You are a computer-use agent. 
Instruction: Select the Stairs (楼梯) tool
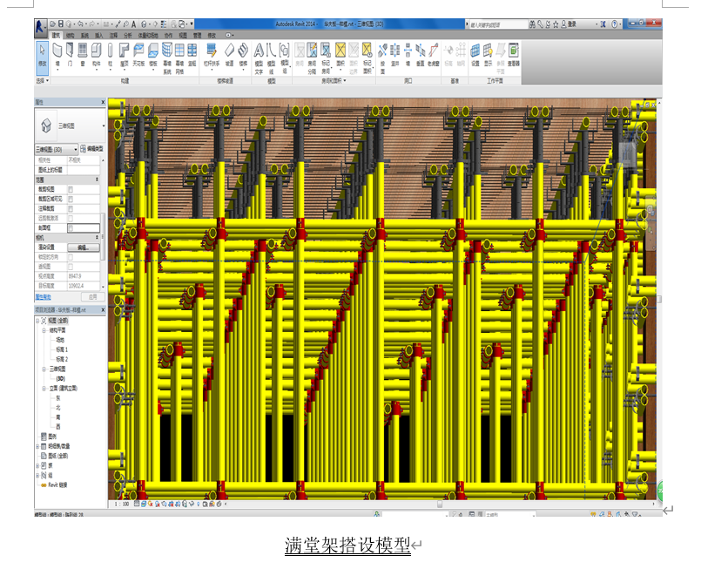[243, 55]
